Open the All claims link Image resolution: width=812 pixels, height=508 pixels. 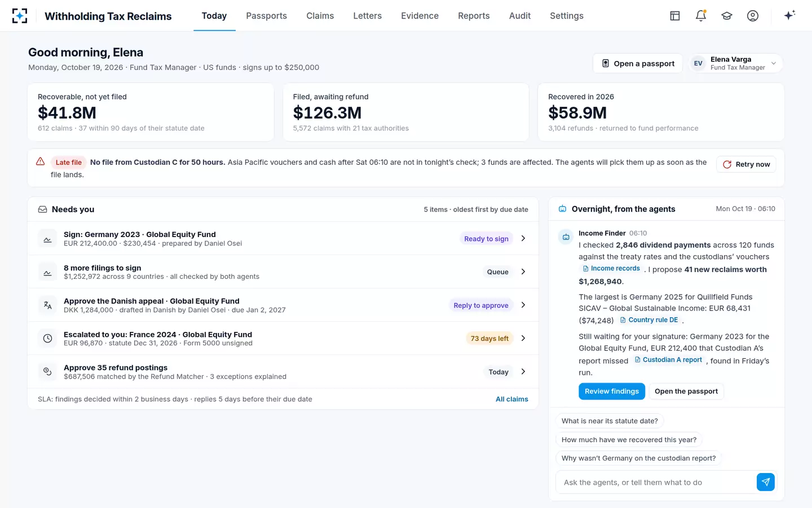tap(512, 399)
